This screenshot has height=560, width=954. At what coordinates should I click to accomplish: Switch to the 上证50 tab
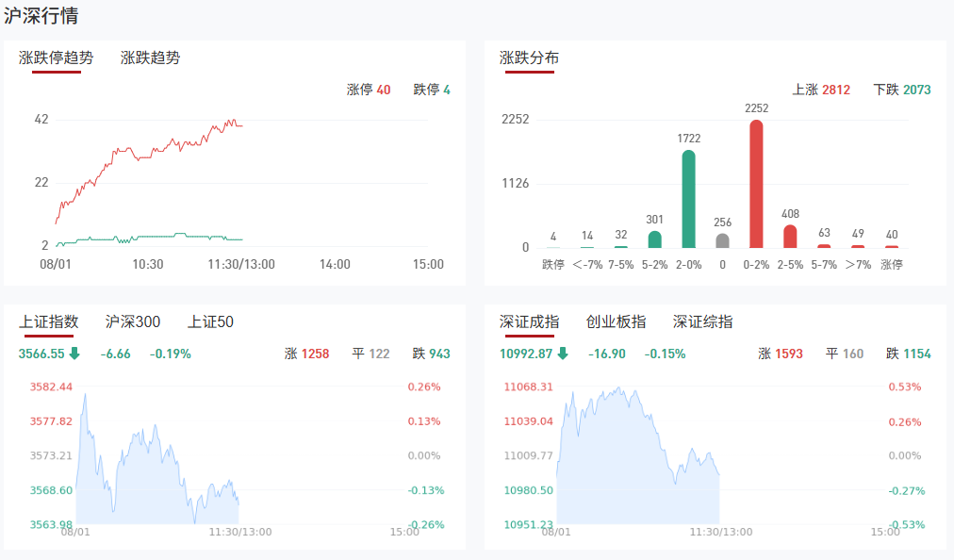point(210,321)
